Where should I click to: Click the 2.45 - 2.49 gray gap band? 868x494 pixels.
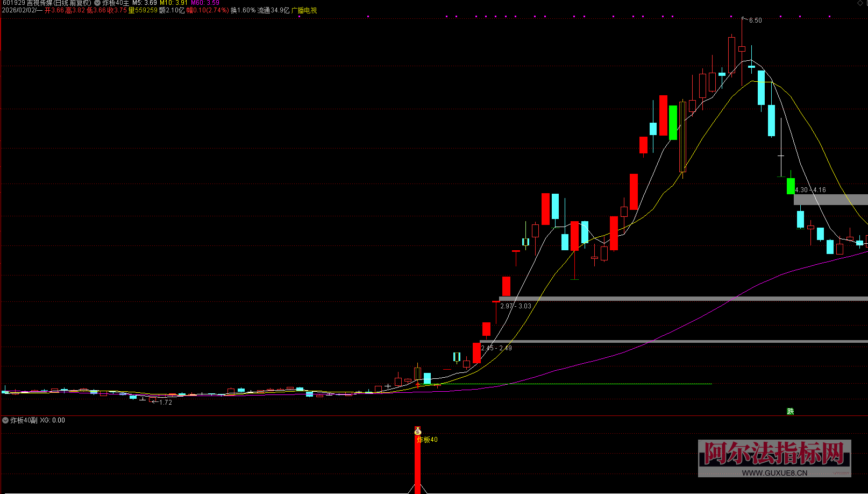pos(672,341)
